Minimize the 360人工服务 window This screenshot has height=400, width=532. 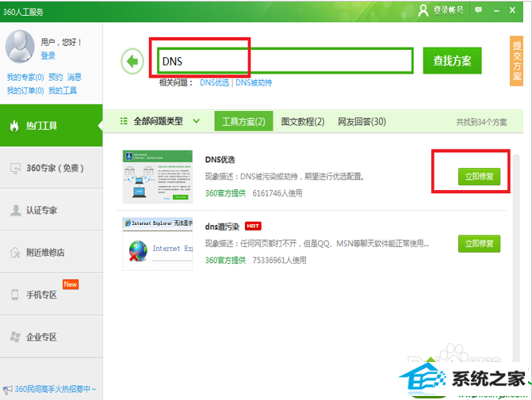pyautogui.click(x=496, y=11)
